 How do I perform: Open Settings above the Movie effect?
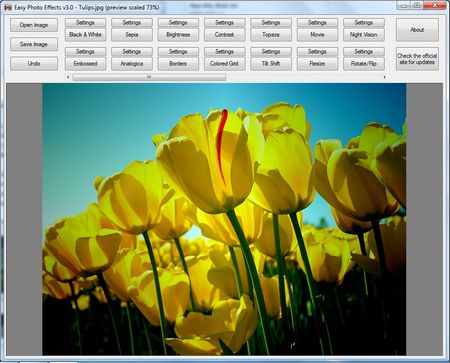click(317, 22)
